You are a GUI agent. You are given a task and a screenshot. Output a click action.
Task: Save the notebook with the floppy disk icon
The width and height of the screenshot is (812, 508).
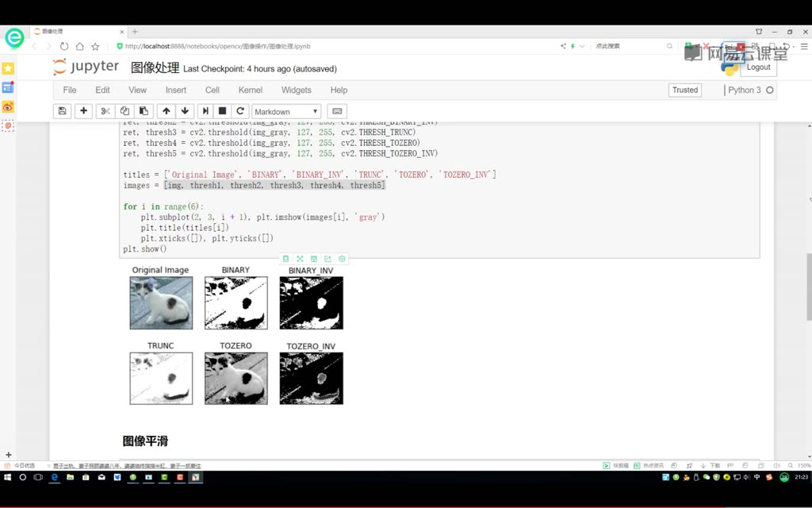click(62, 111)
